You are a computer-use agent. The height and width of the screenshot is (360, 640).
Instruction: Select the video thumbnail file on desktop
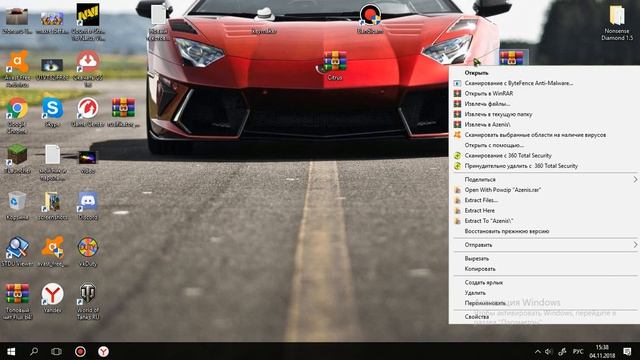(x=88, y=157)
